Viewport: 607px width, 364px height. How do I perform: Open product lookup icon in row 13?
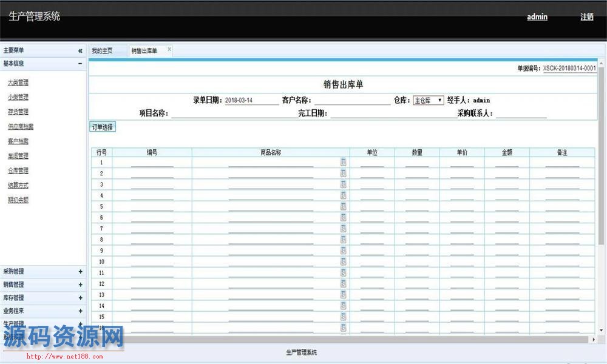[343, 294]
